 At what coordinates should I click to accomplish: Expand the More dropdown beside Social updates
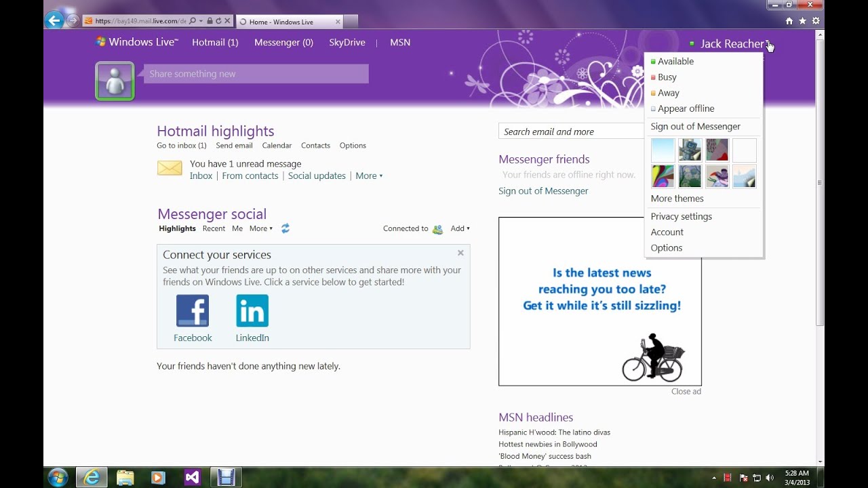[x=369, y=176]
